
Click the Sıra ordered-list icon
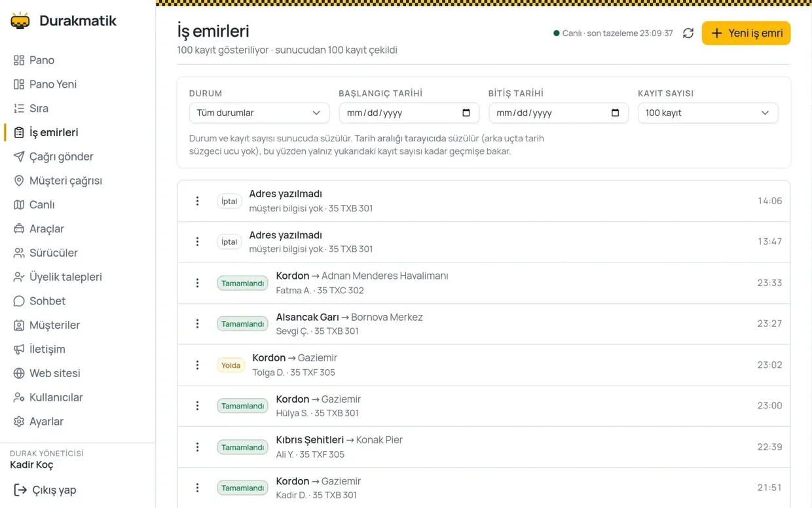[19, 109]
